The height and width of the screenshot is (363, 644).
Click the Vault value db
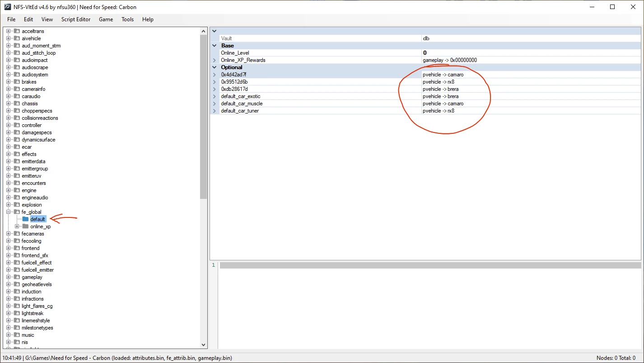point(426,38)
